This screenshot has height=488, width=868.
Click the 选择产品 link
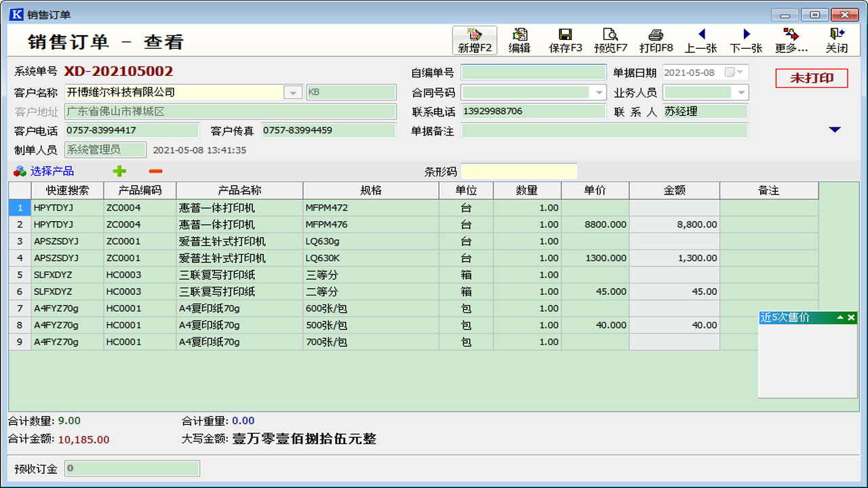tap(52, 171)
